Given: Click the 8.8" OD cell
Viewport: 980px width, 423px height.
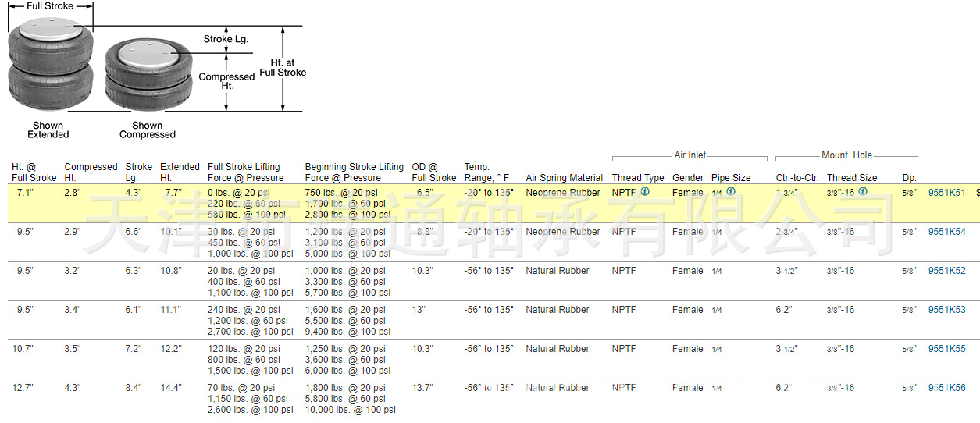Looking at the screenshot, I should (x=425, y=232).
